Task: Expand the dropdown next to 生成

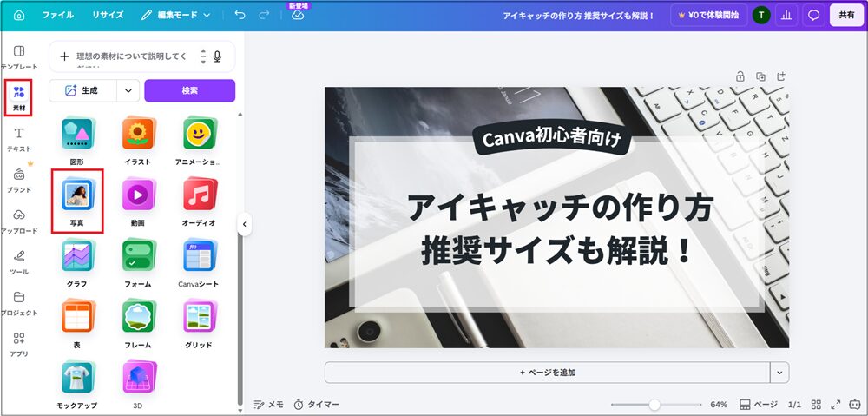Action: [128, 91]
